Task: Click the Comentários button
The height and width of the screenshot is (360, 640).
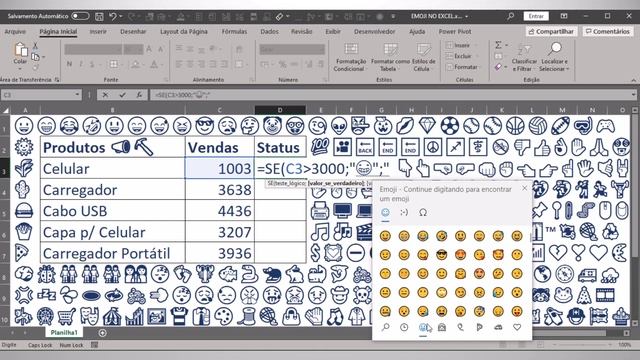Action: point(608,31)
